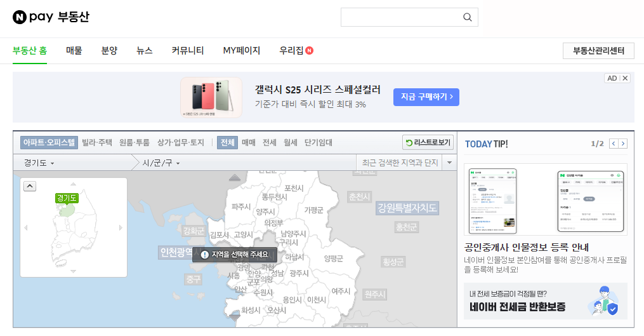Image resolution: width=644 pixels, height=336 pixels.
Task: Open the 분양 menu
Action: [x=109, y=51]
